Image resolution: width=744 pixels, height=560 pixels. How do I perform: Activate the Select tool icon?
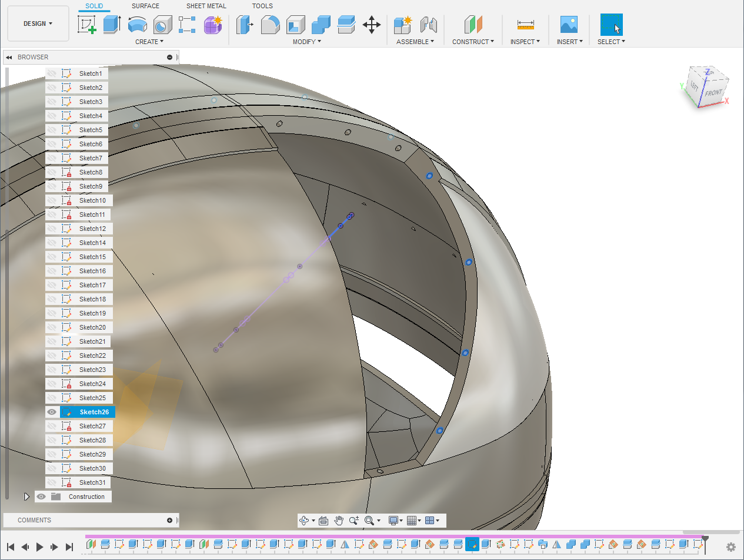611,25
